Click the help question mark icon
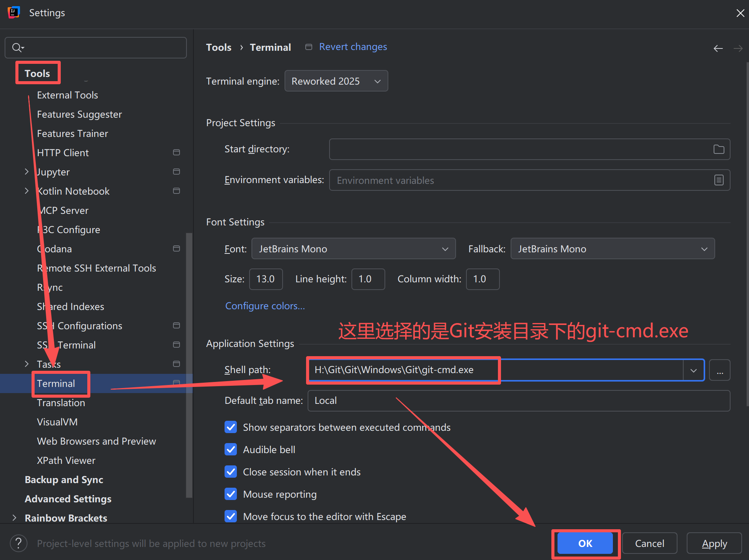The image size is (749, 560). coord(18,543)
